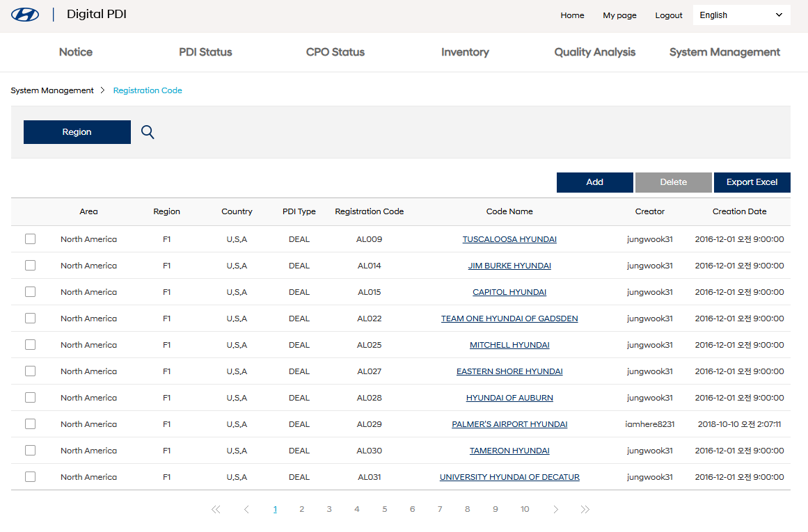The image size is (808, 532).
Task: Click the search magnifier icon
Action: pos(148,132)
